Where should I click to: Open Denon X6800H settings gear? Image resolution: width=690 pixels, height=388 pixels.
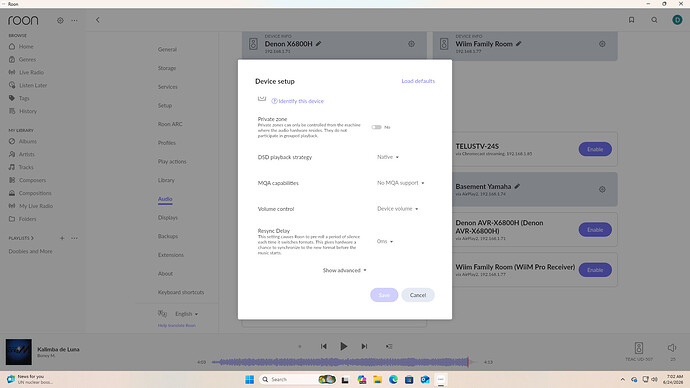pos(411,44)
